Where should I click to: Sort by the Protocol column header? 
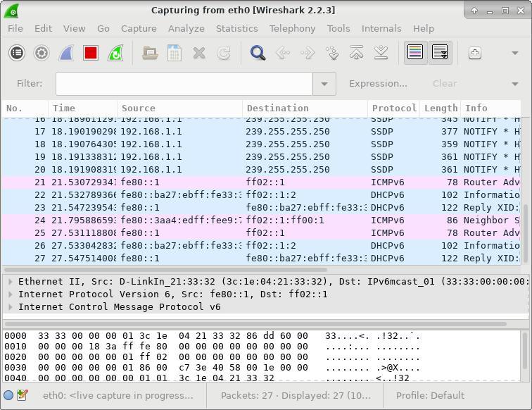pyautogui.click(x=394, y=108)
